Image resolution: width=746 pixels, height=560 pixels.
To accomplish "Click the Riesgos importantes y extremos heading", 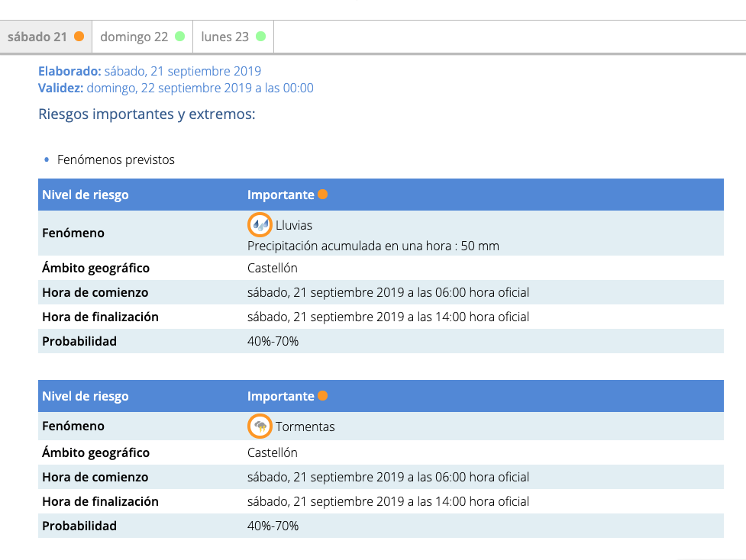I will point(147,114).
